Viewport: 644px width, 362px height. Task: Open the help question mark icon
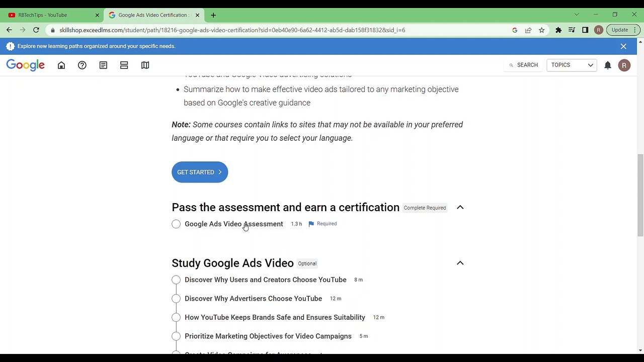point(82,65)
